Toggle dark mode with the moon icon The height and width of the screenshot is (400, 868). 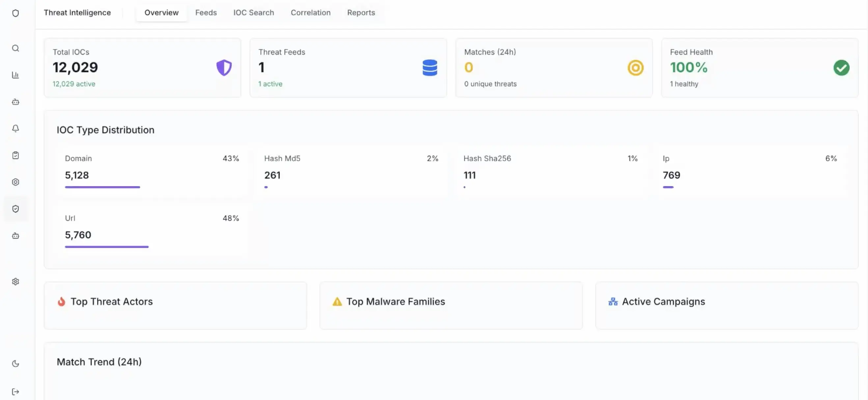(15, 363)
